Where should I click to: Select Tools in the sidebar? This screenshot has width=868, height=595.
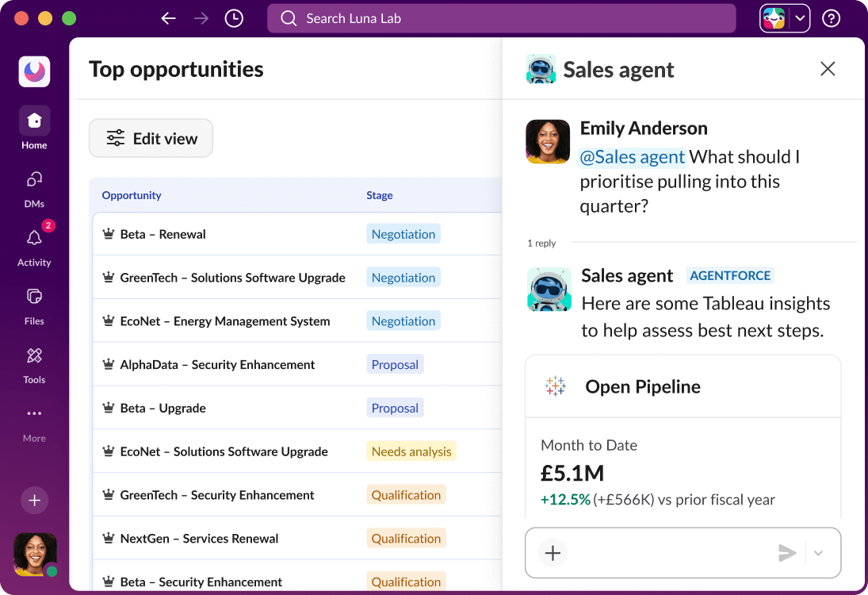pyautogui.click(x=33, y=365)
